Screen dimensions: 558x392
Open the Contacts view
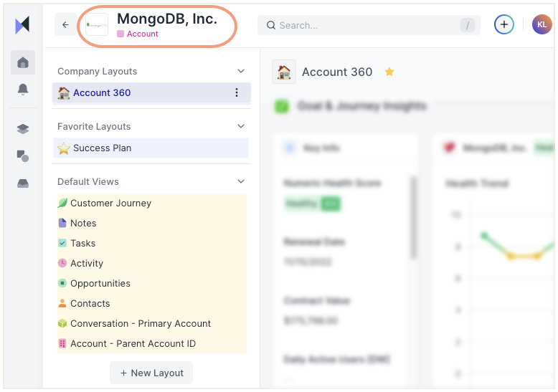click(151, 303)
